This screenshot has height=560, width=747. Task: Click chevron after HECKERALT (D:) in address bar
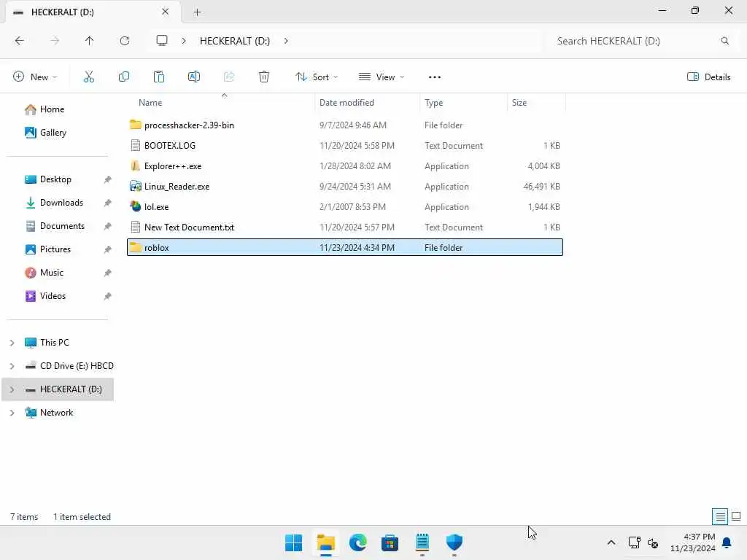tap(286, 41)
